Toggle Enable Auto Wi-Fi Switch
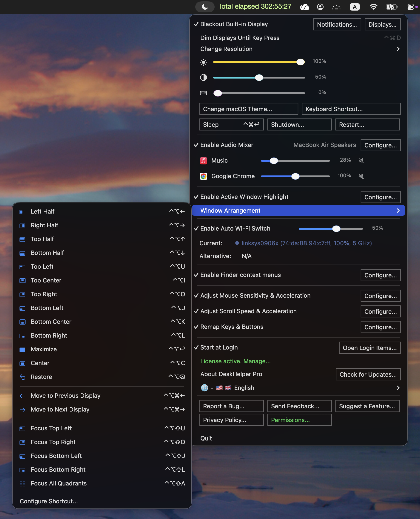The width and height of the screenshot is (420, 519). tap(232, 228)
